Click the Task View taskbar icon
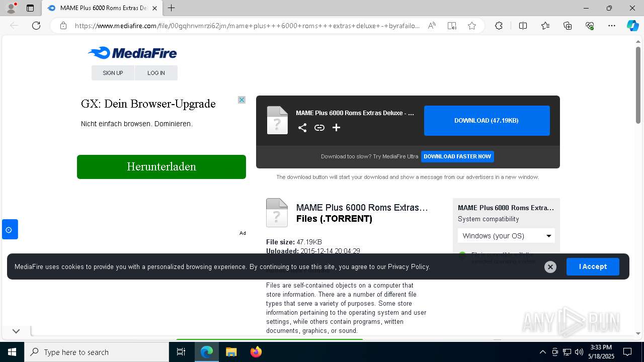644x362 pixels. point(181,352)
